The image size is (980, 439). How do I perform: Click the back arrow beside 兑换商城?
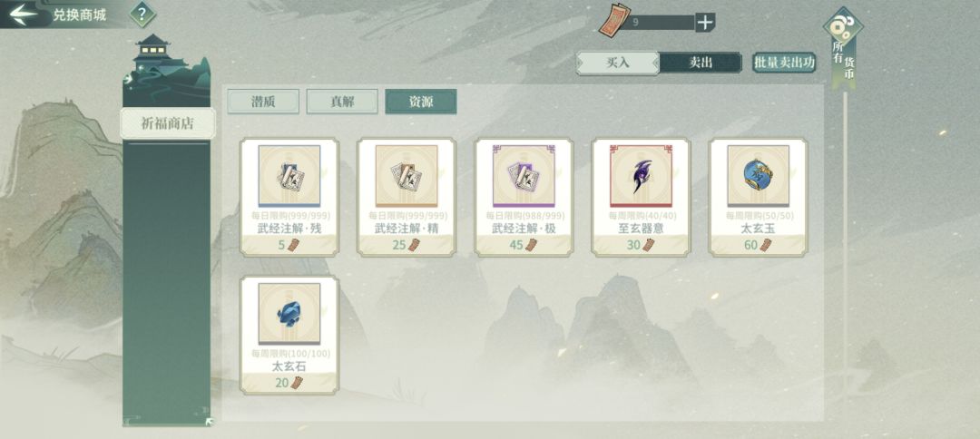tap(24, 13)
